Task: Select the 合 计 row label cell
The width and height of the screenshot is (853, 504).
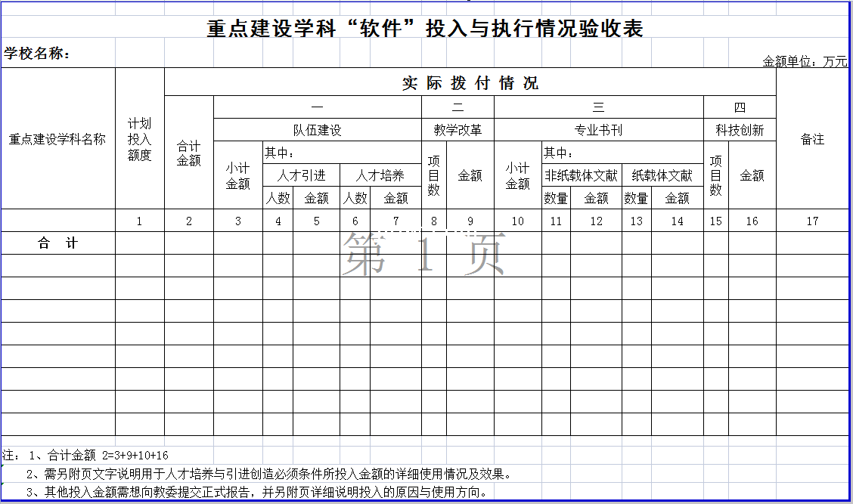Action: click(57, 243)
